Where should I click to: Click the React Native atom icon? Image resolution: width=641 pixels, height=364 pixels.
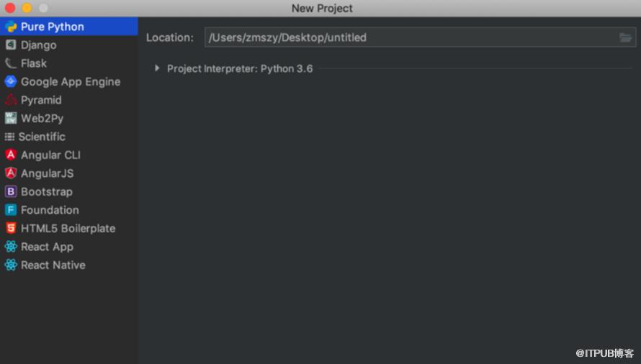pos(11,265)
